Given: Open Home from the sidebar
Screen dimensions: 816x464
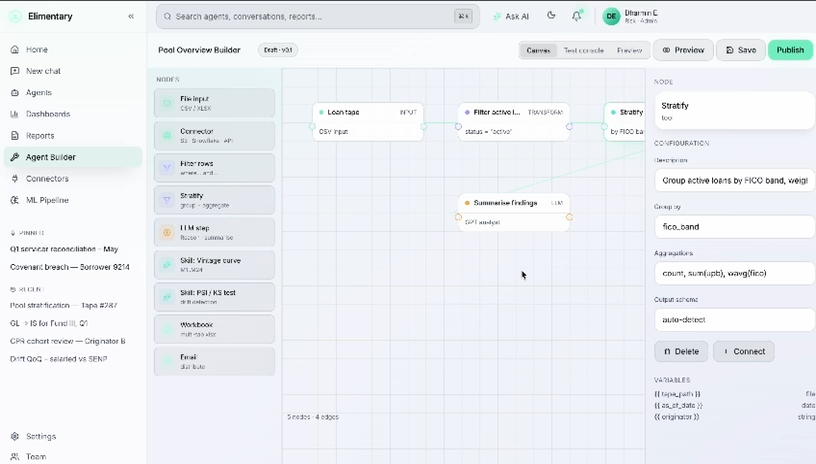Looking at the screenshot, I should pos(73,49).
